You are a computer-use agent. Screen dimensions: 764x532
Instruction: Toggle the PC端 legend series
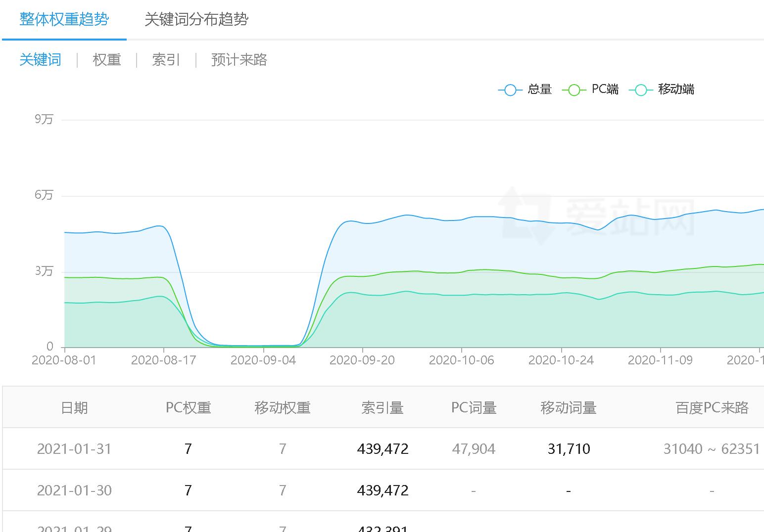coord(590,89)
